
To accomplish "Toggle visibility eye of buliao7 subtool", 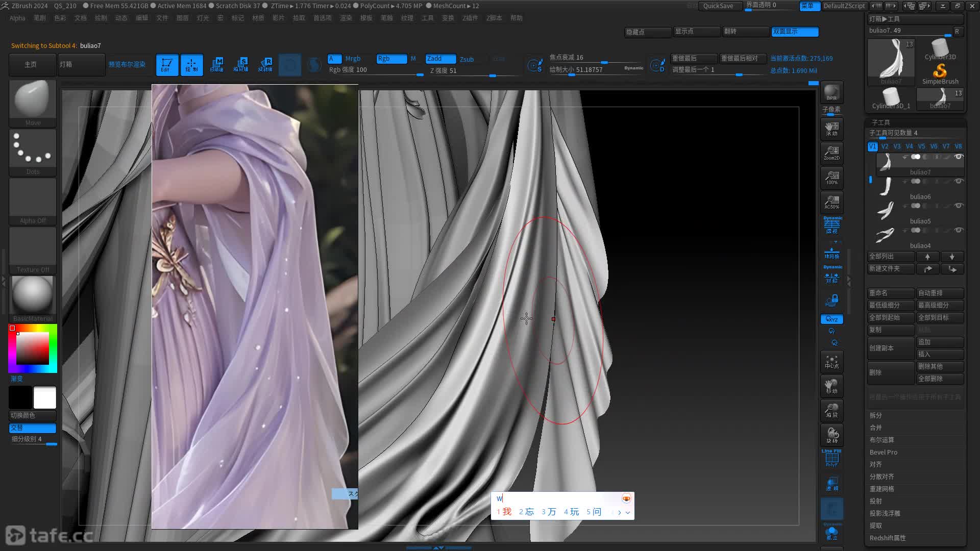I will (x=959, y=157).
